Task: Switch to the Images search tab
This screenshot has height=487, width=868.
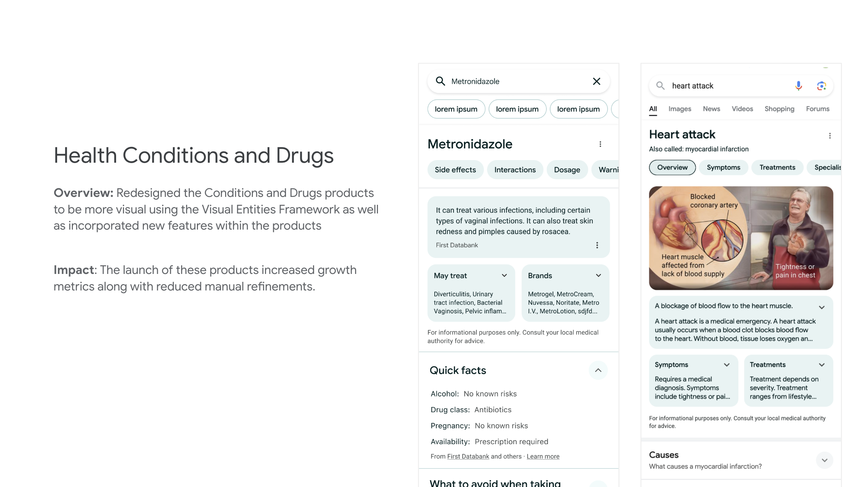Action: 679,109
